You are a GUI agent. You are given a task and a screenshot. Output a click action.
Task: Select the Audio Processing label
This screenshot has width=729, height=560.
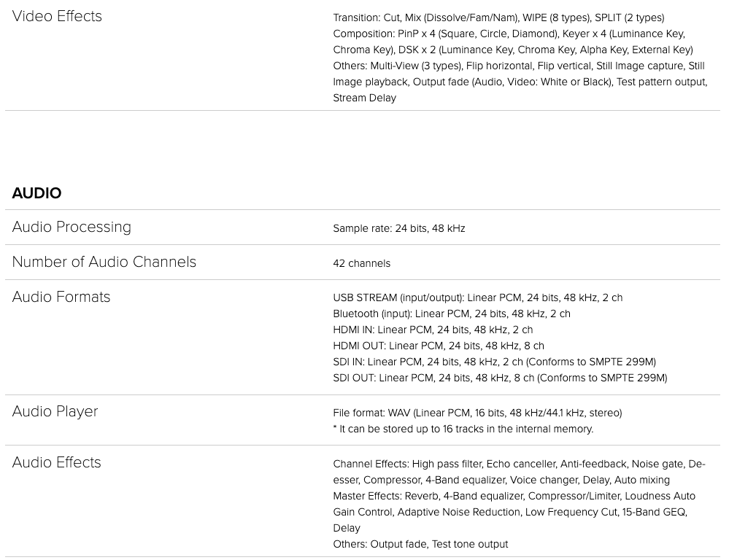point(72,227)
